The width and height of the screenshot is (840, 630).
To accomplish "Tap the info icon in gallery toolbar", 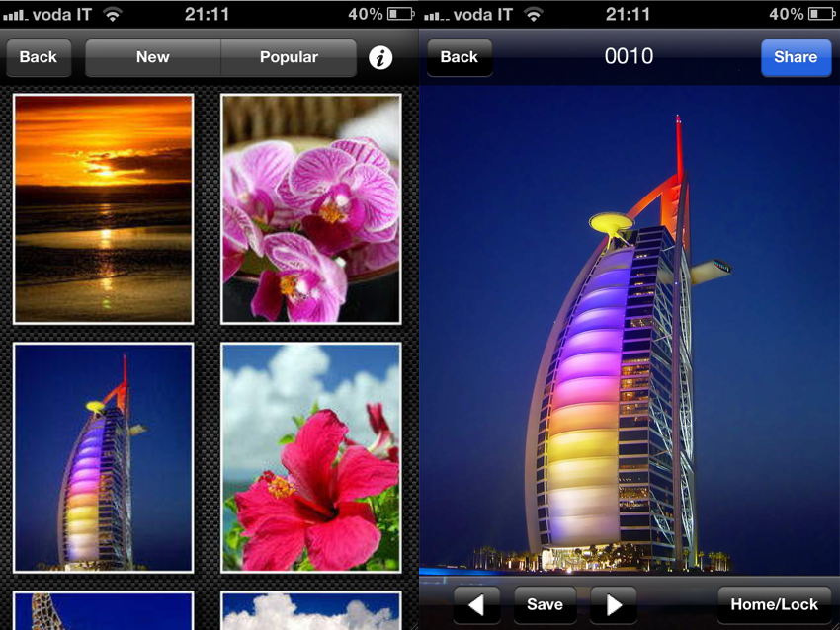I will pos(380,57).
